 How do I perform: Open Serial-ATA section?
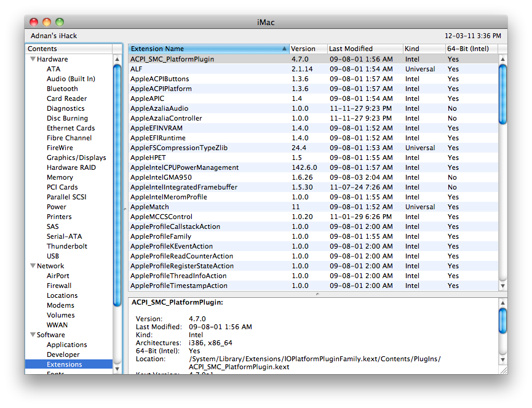coord(65,236)
